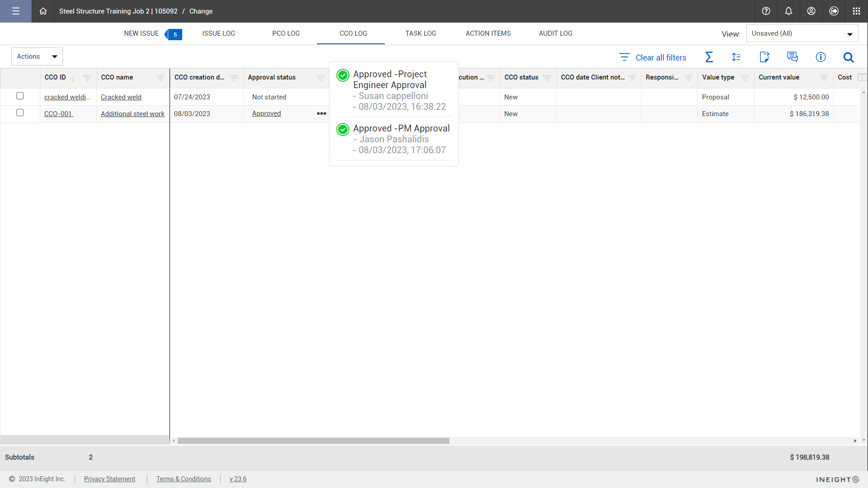Open the comments chat icon

[x=792, y=57]
